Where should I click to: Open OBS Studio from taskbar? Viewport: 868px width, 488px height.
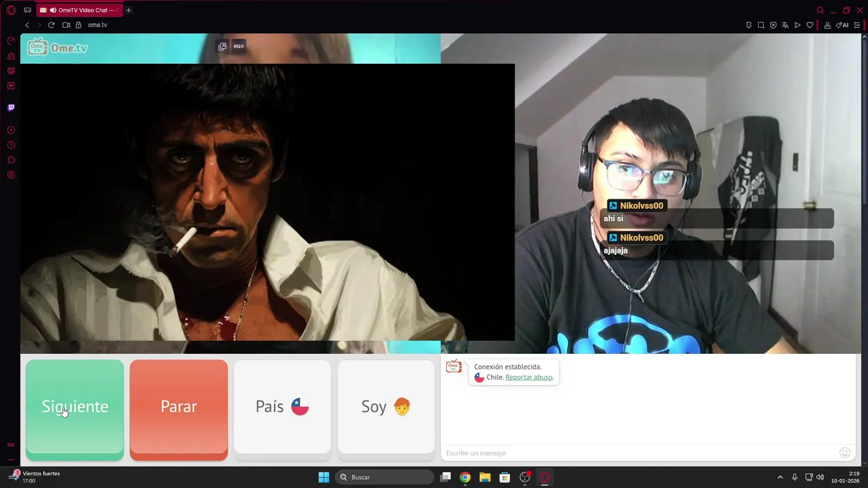pos(525,477)
